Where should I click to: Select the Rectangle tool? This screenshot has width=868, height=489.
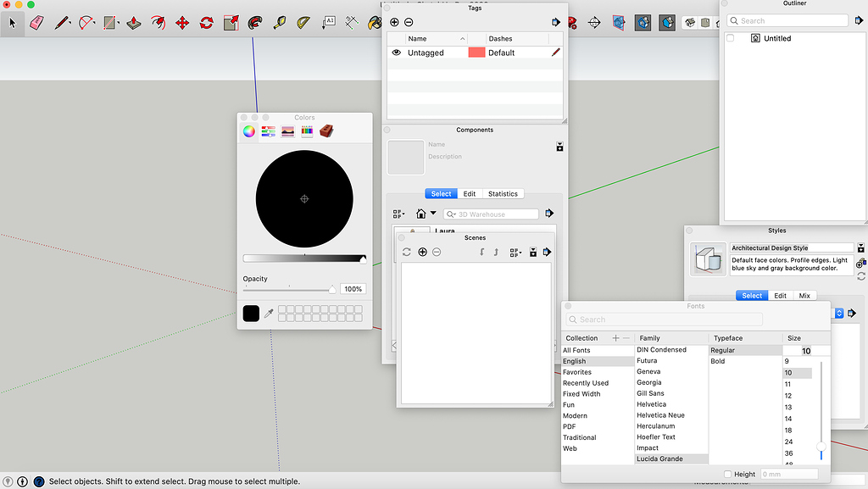coord(109,22)
